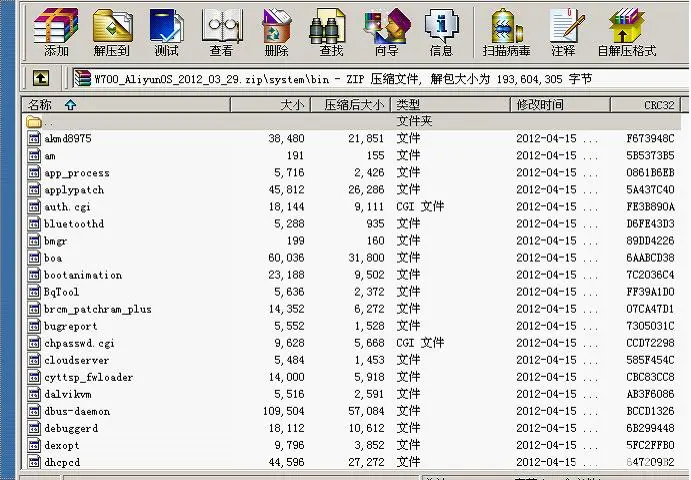
Task: Click 自解压格式 (SFX) toolbar icon
Action: click(x=627, y=32)
